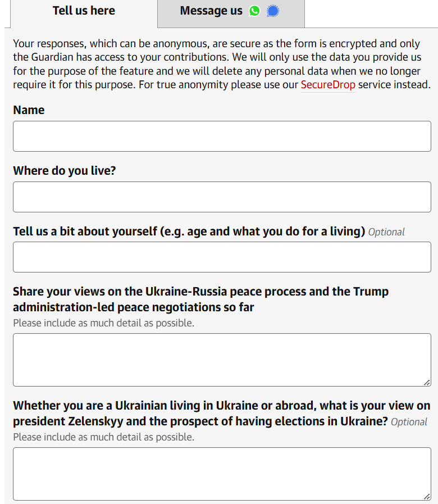
Task: Click the blue Signal icon
Action: point(273,11)
